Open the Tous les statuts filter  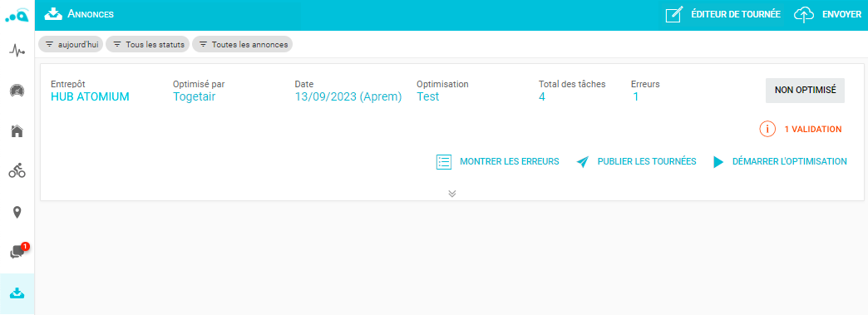[148, 44]
